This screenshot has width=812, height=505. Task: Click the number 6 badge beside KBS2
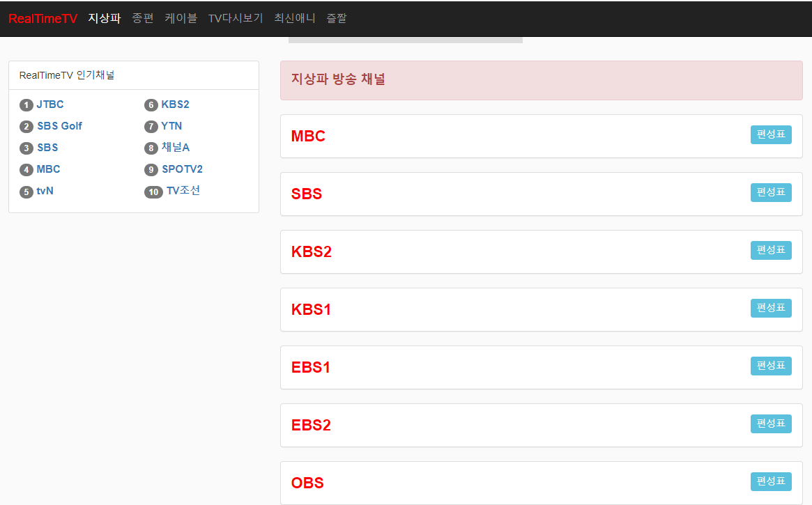pyautogui.click(x=151, y=105)
